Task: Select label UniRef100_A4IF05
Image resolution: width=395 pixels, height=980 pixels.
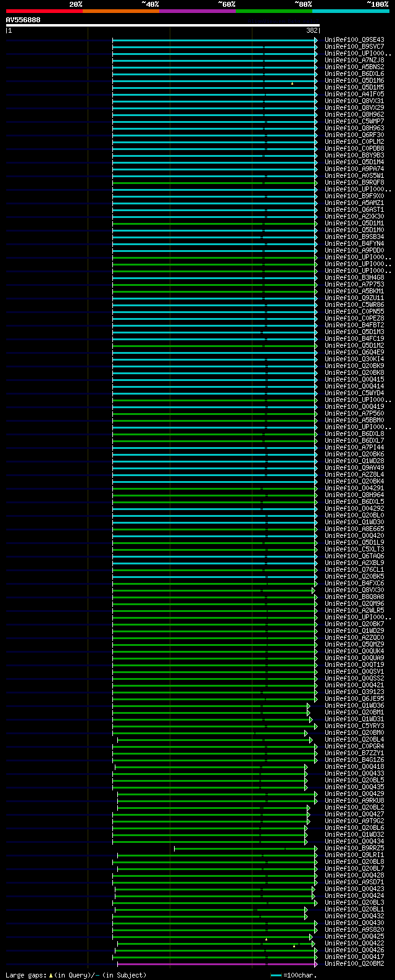Action: [x=354, y=94]
